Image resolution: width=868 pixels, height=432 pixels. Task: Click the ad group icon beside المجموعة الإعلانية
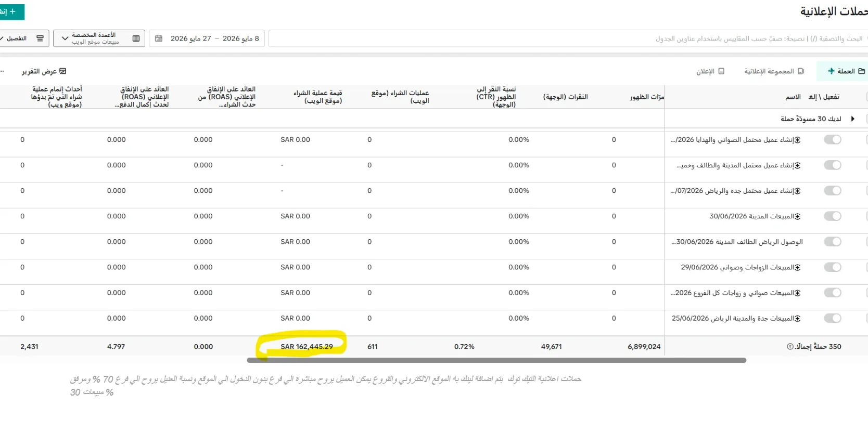click(801, 71)
